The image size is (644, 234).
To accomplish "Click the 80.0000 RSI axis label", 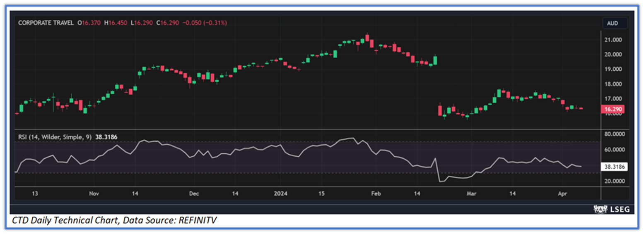I will [615, 134].
